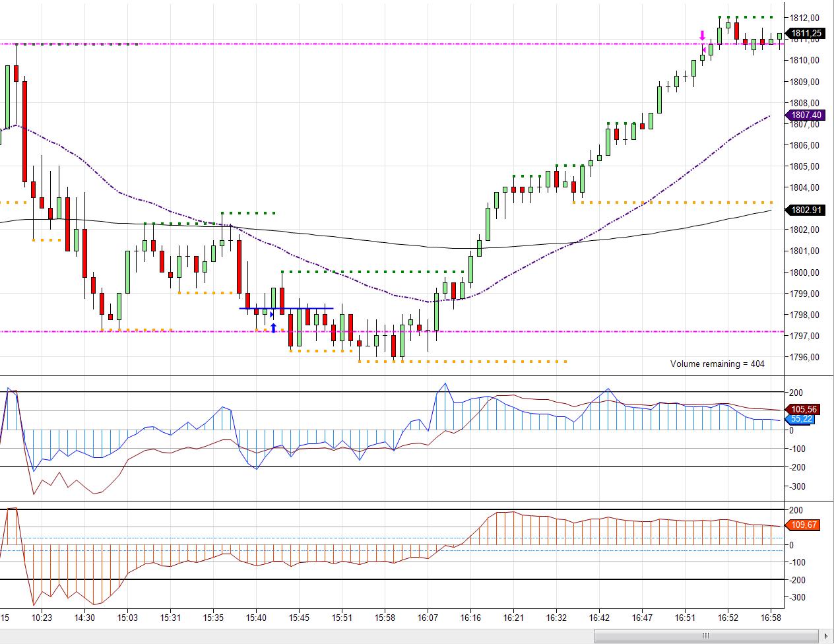This screenshot has width=834, height=644.
Task: Click the magenta down-arrow marker near 16:51
Action: (703, 35)
